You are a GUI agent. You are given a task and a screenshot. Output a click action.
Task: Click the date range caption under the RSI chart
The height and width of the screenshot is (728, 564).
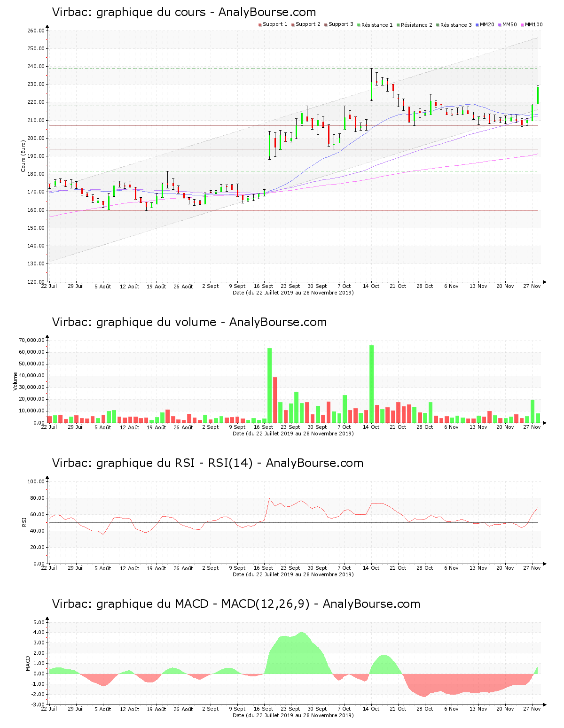[x=293, y=574]
